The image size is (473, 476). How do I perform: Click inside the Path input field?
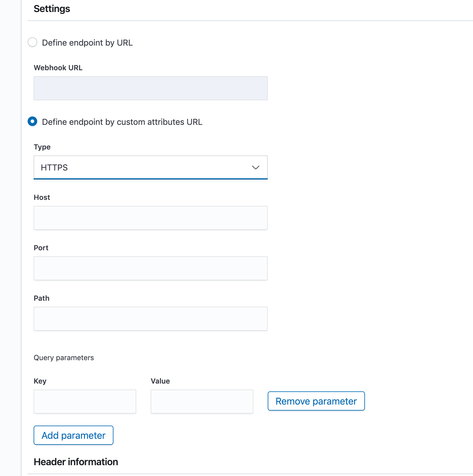[x=150, y=319]
